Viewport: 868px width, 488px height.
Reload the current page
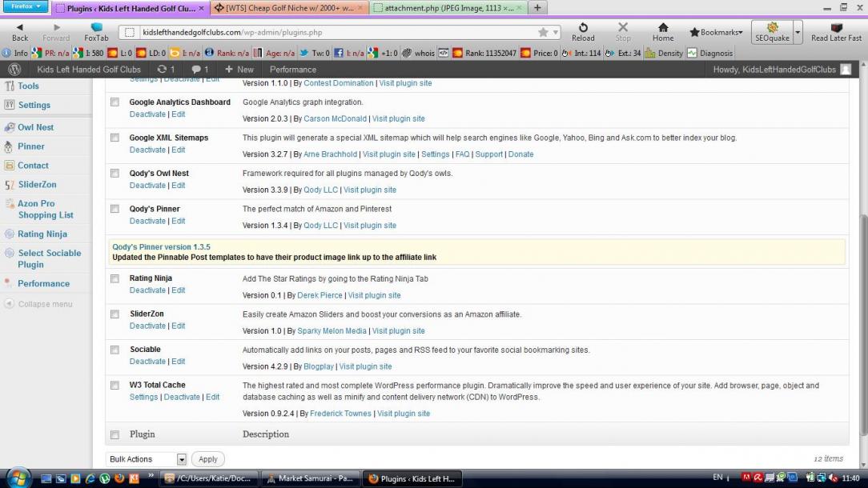[583, 32]
